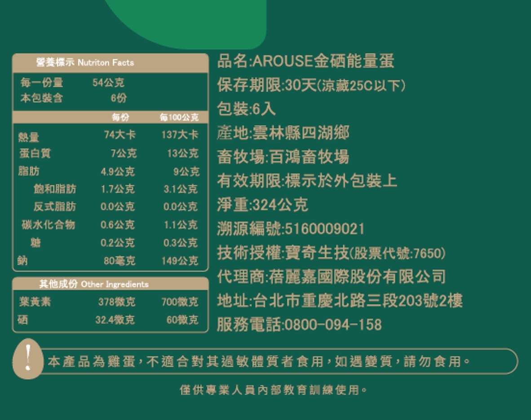This screenshot has height=420, width=531.
Task: Click the '僅供專業人員內部教育訓練使用' footer note
Action: [273, 390]
